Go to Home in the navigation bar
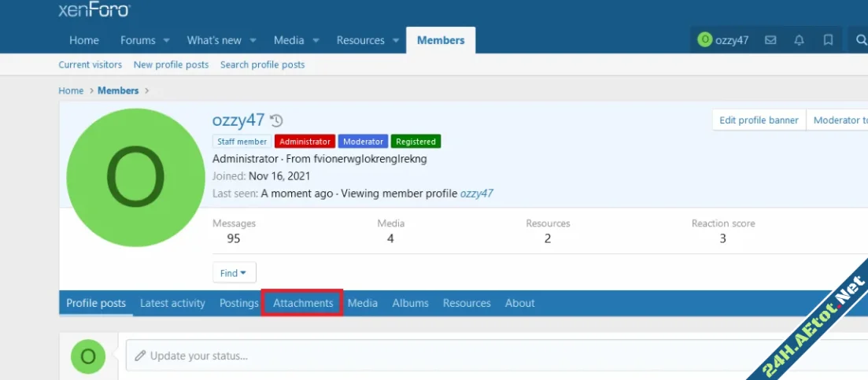This screenshot has height=380, width=868. coord(84,40)
